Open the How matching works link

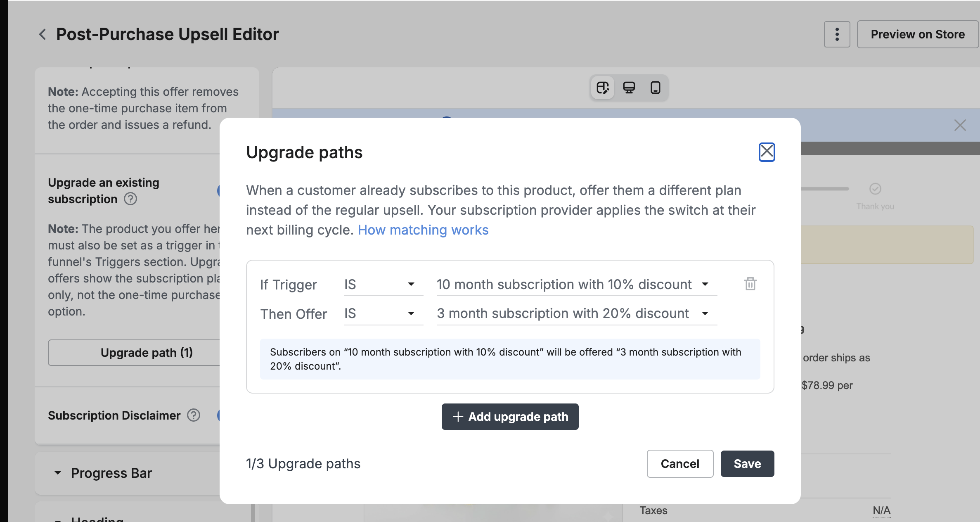pos(423,230)
